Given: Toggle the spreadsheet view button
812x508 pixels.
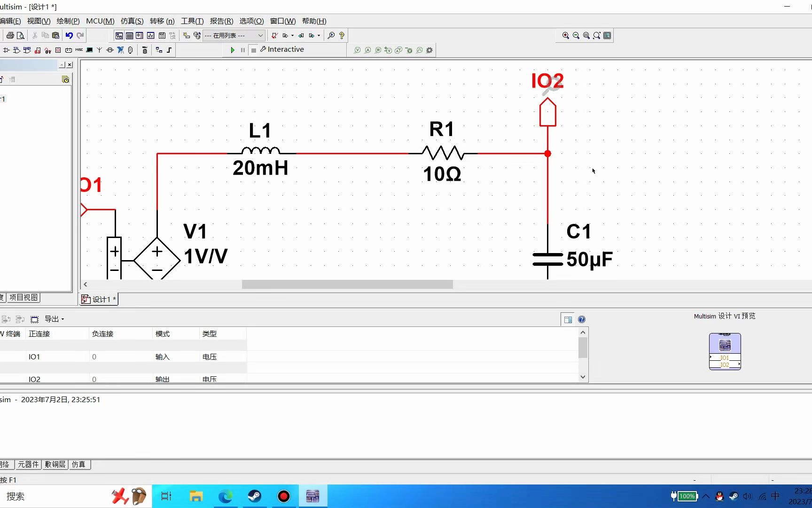Looking at the screenshot, I should 129,35.
